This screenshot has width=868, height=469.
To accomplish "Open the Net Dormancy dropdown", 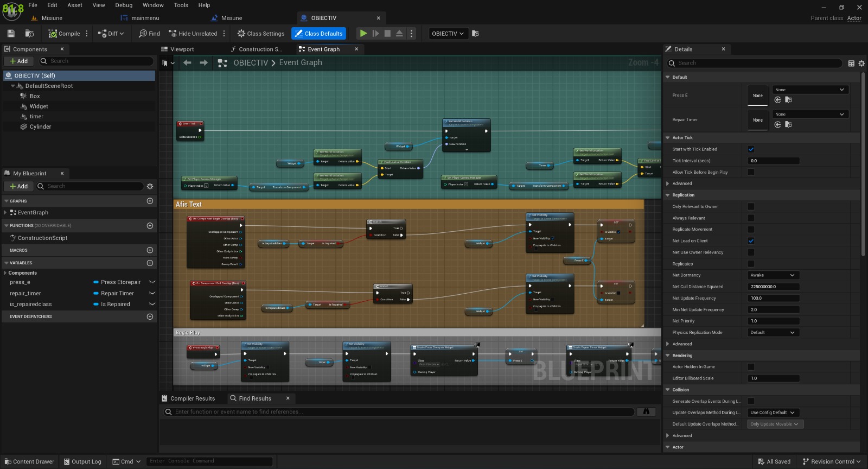I will (773, 275).
